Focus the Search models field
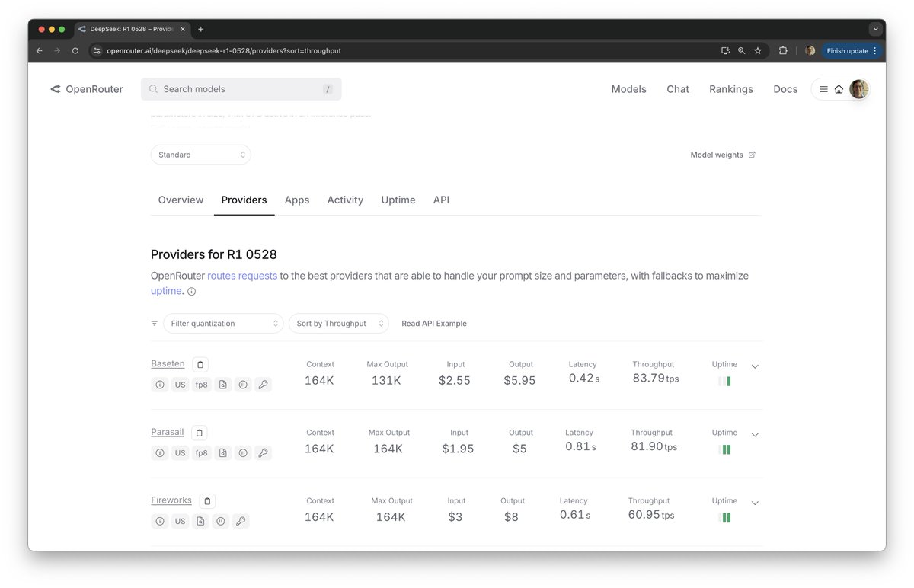Image resolution: width=914 pixels, height=588 pixels. point(241,89)
